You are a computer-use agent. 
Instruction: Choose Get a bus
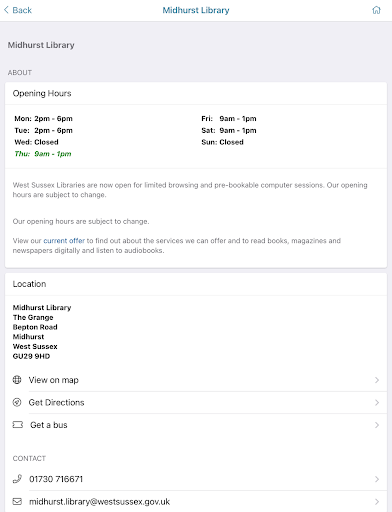pos(196,425)
